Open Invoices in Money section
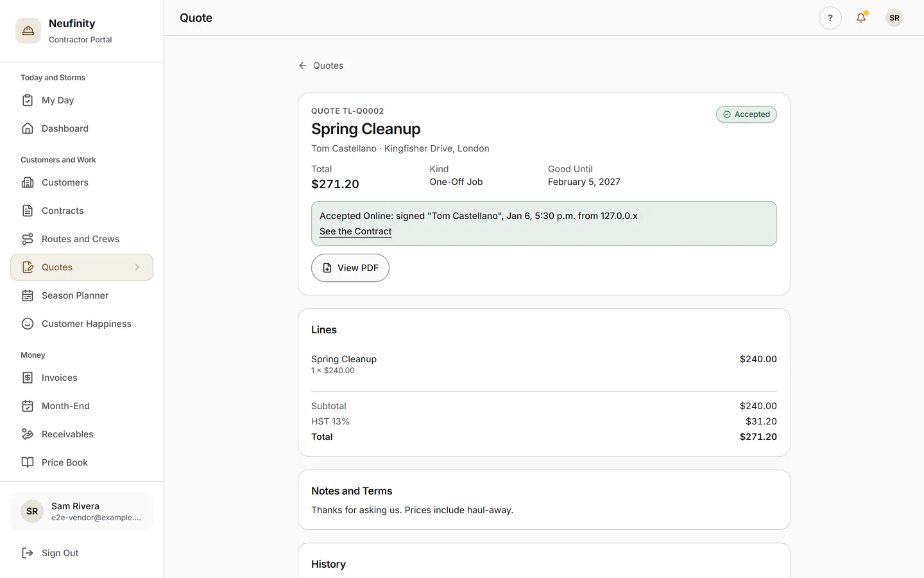The width and height of the screenshot is (924, 578). pyautogui.click(x=81, y=378)
